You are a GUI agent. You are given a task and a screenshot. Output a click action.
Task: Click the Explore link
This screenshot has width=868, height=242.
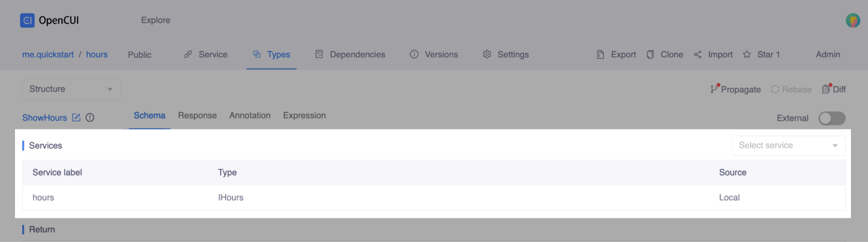(x=156, y=20)
